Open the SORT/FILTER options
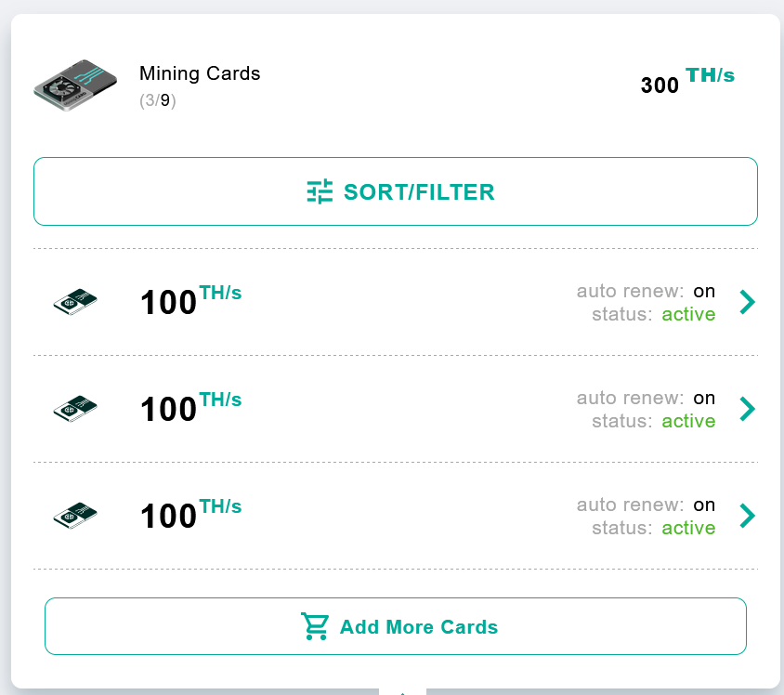Viewport: 784px width, 695px height. coord(396,191)
